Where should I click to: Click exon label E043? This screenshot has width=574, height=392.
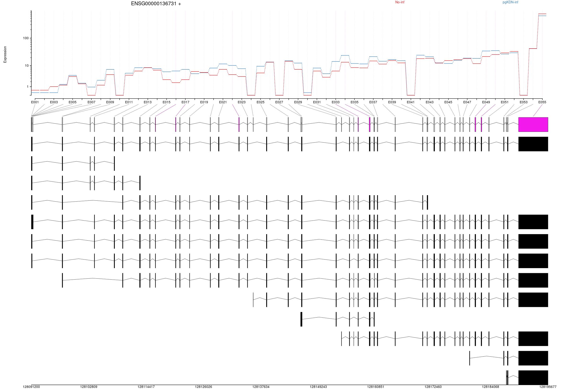tap(430, 102)
